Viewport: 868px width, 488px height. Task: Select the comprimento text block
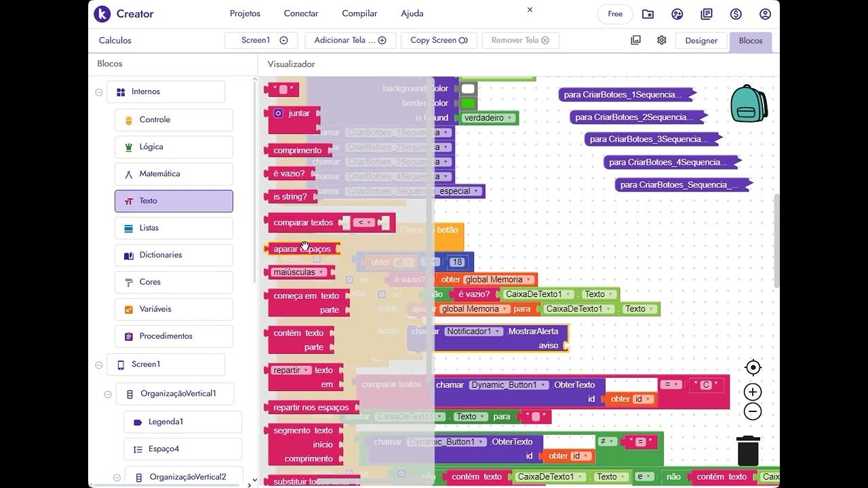(x=298, y=150)
